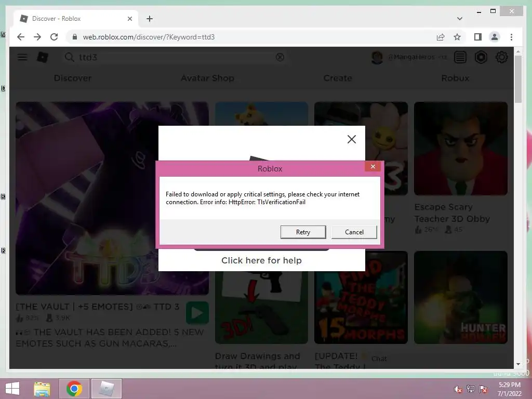The image size is (532, 399).
Task: Click the Retry button in Roblox dialog
Action: 303,232
